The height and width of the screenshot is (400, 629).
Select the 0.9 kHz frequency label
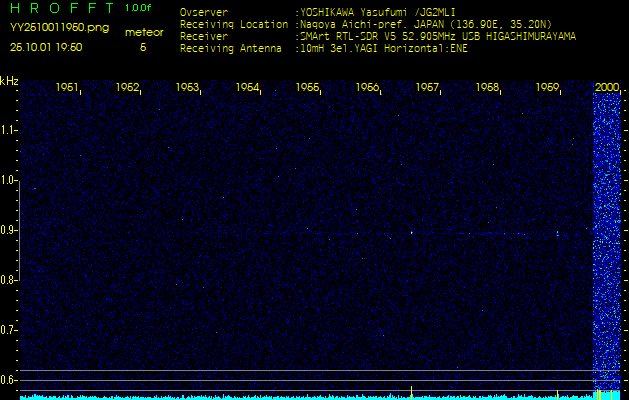(x=9, y=230)
